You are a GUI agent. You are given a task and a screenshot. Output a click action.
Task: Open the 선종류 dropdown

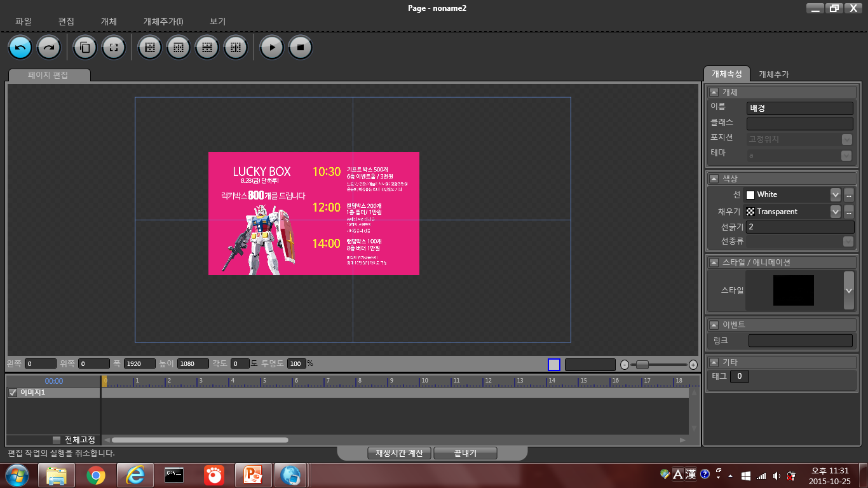tap(848, 241)
